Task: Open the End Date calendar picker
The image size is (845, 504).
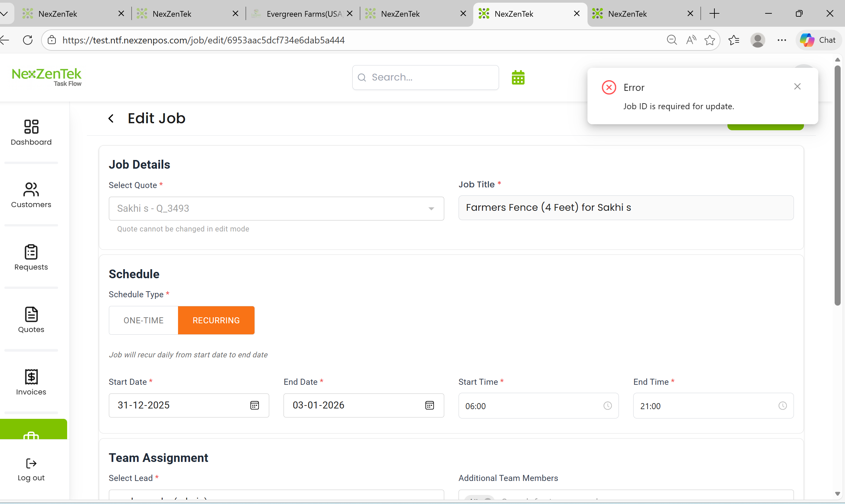Action: click(x=429, y=405)
